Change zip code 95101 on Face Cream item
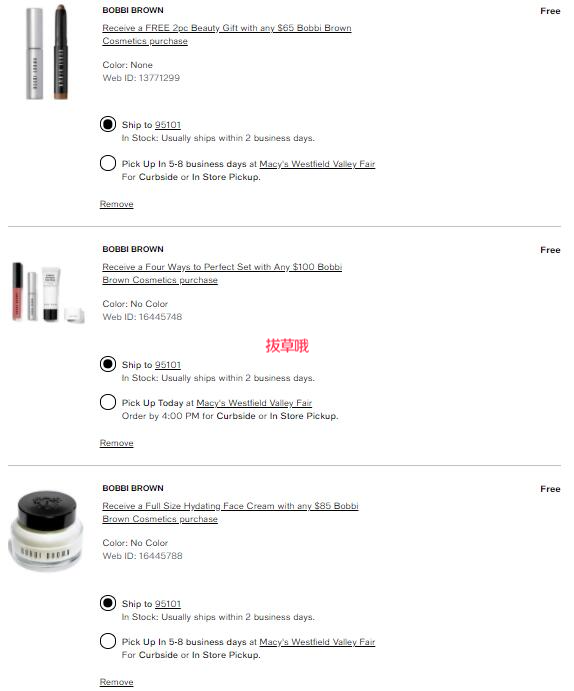Image resolution: width=574 pixels, height=691 pixels. click(168, 604)
